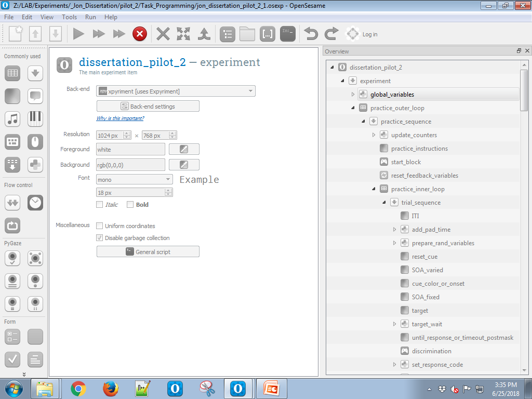Viewport: 532px width, 399px height.
Task: Open the variable inspector bracket icon
Action: tap(268, 34)
